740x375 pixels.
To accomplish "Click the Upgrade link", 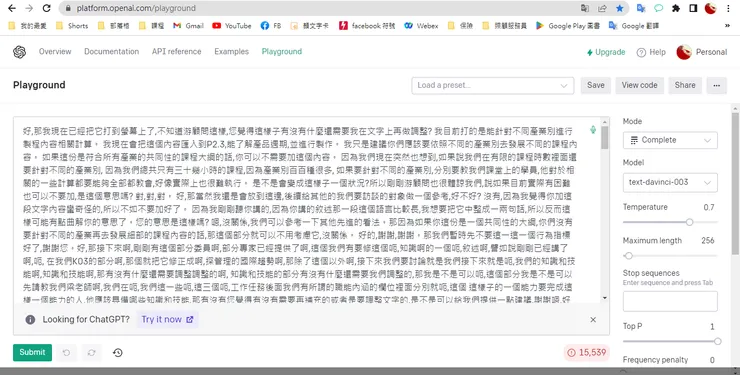I will click(605, 52).
